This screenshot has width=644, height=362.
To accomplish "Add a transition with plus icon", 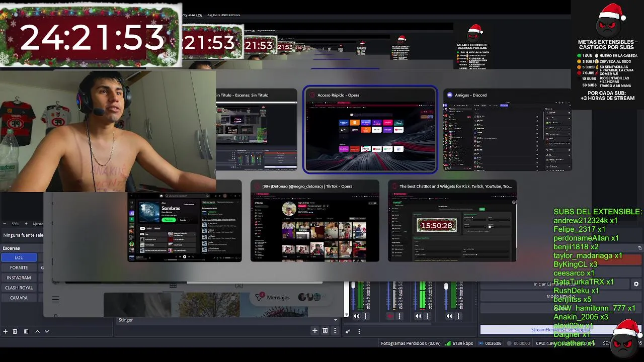I will (315, 330).
